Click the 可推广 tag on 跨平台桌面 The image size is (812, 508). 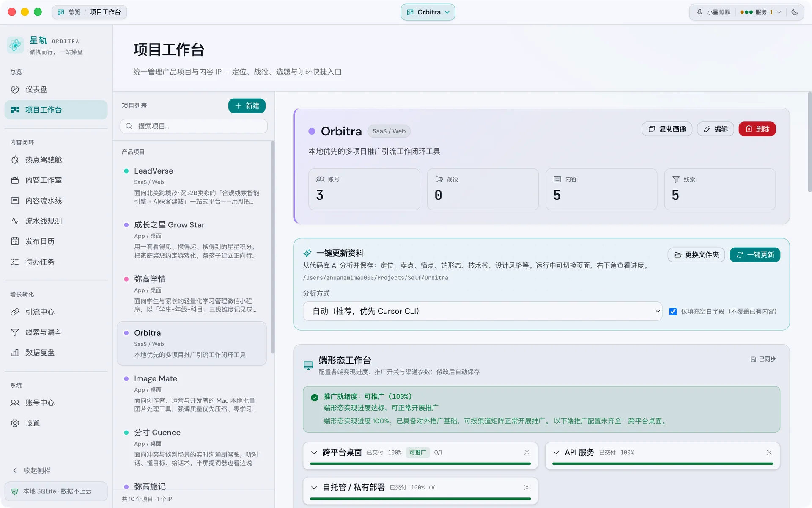pyautogui.click(x=417, y=453)
